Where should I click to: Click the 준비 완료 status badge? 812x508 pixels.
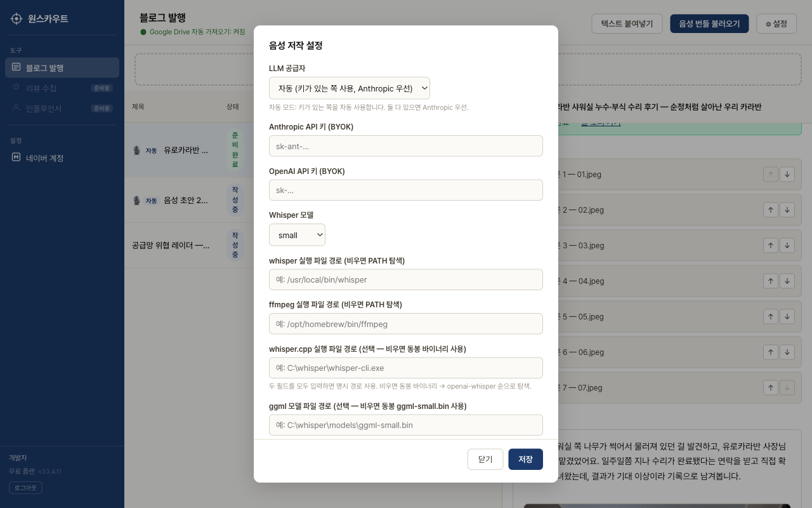pyautogui.click(x=235, y=150)
